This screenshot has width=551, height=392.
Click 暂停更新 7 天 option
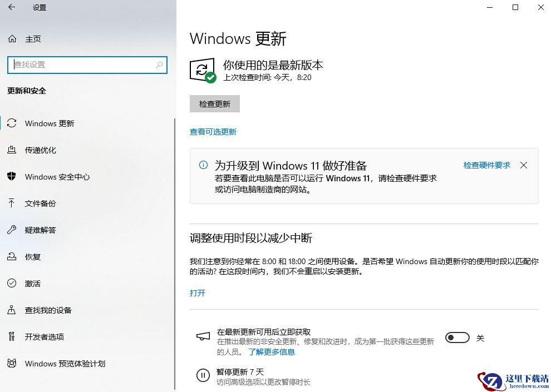[x=240, y=372]
